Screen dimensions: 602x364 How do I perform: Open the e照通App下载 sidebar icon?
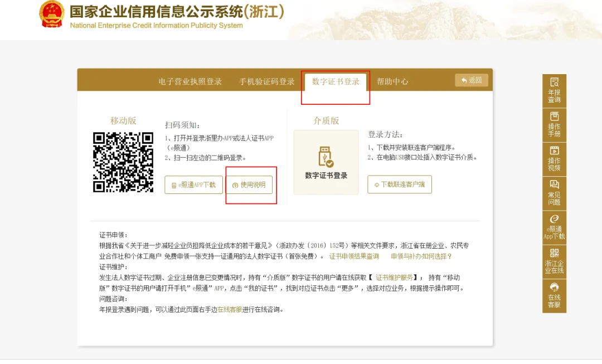[x=554, y=226]
